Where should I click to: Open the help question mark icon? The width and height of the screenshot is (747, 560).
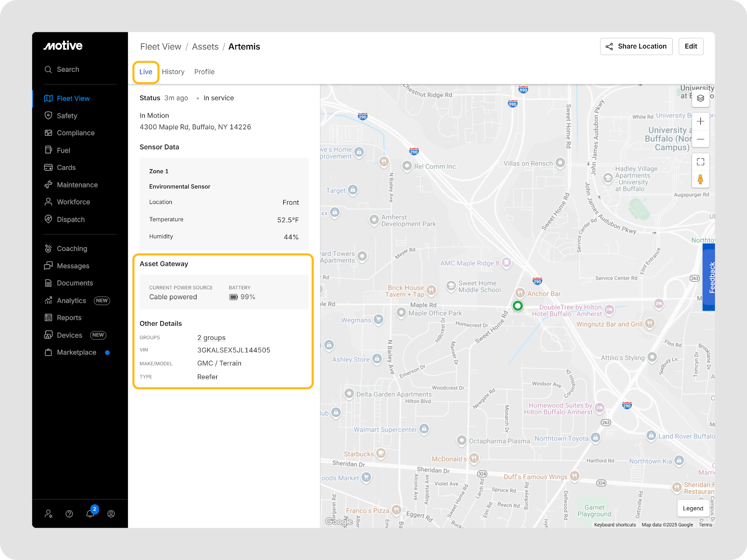pos(69,514)
